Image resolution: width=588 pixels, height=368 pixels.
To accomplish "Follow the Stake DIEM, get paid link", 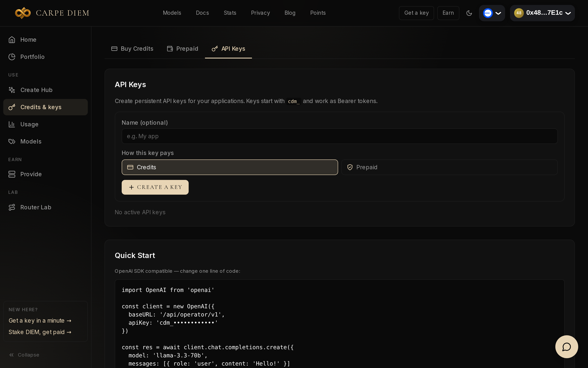I will pyautogui.click(x=40, y=332).
